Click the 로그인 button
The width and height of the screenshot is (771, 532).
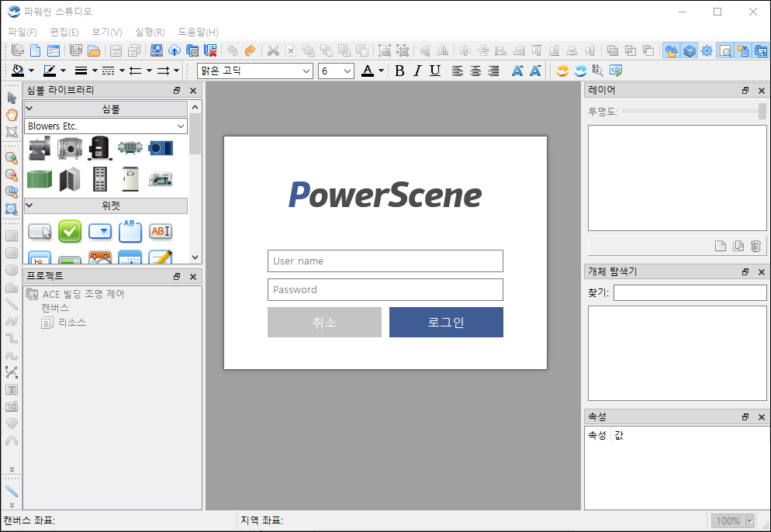click(x=446, y=322)
